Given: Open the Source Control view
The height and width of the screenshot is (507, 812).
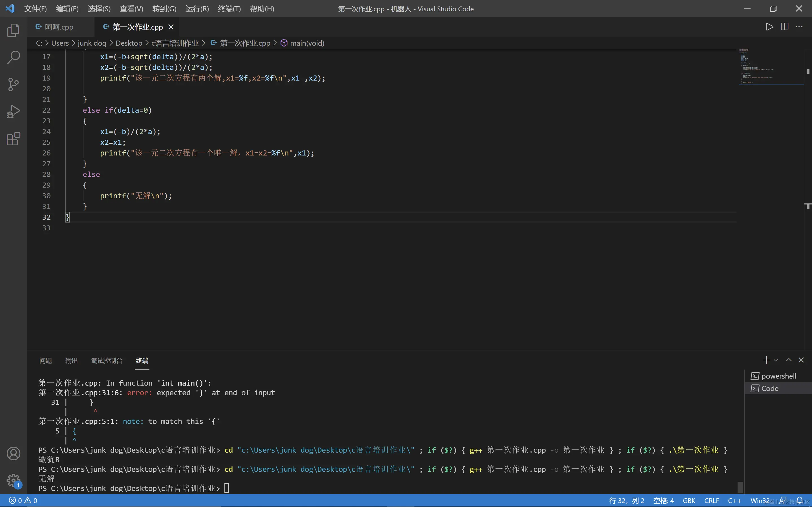Looking at the screenshot, I should click(14, 84).
